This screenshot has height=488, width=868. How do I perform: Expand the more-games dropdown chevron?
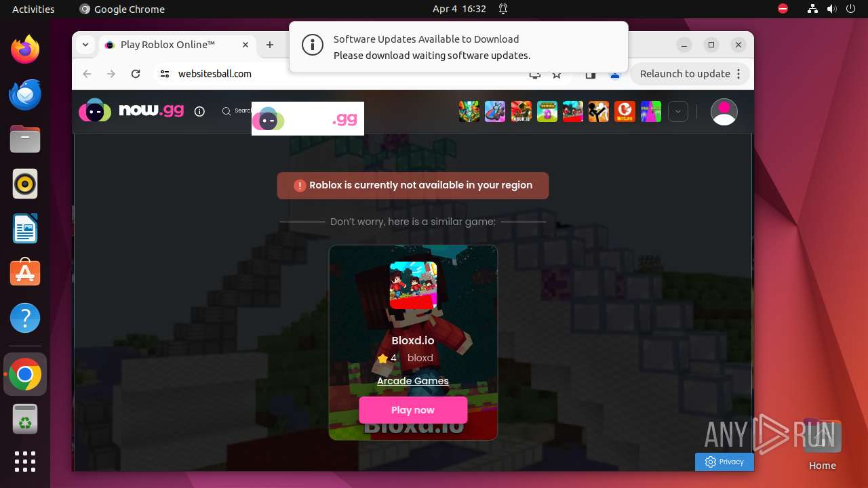click(x=678, y=111)
